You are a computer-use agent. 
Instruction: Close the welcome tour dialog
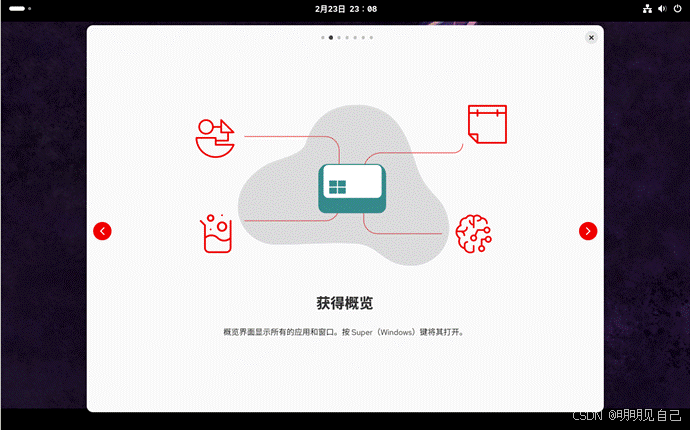point(591,38)
